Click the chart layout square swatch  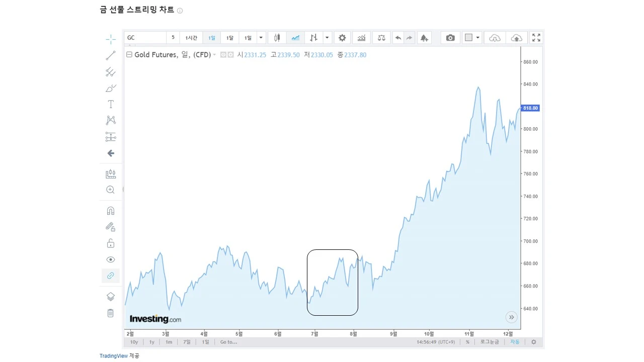click(468, 38)
